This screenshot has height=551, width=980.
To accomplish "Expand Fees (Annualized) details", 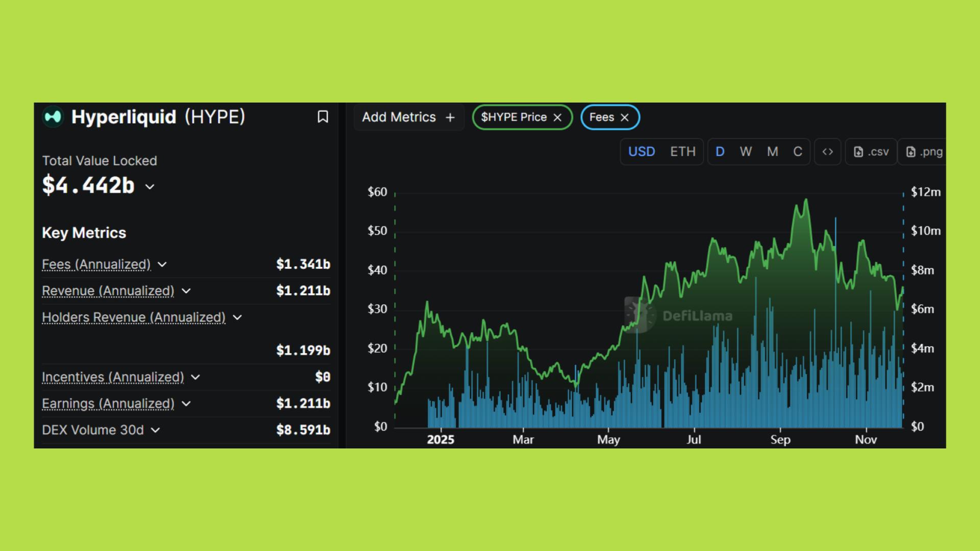I will tap(162, 264).
